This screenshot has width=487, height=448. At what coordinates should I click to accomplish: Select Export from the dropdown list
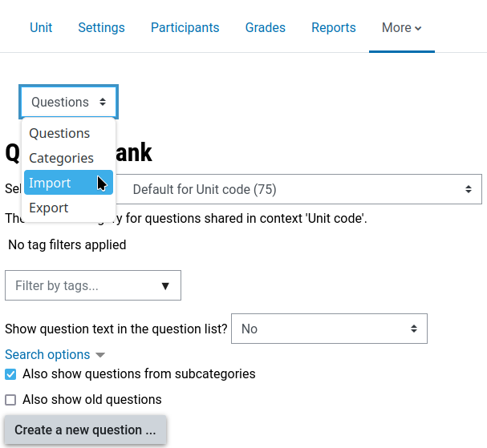coord(49,208)
